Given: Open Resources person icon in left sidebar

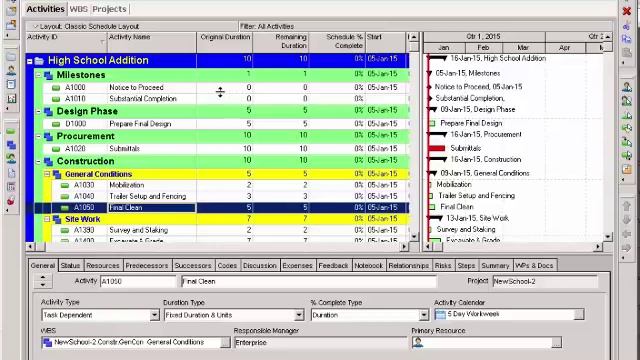Looking at the screenshot, I should click(11, 70).
